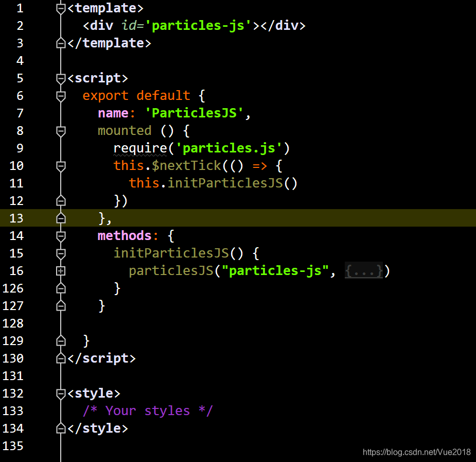Click the mounted function name
This screenshot has height=462, width=476.
click(125, 131)
